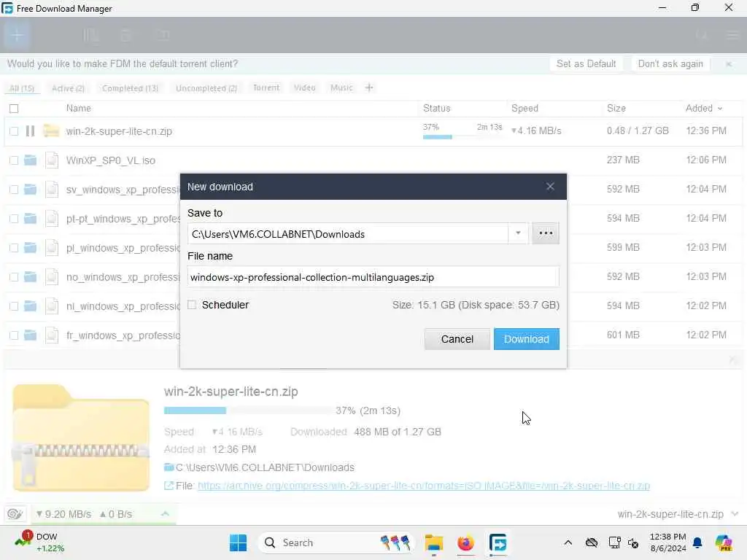Open folder icon for nl_windows_xp row
The height and width of the screenshot is (560, 747).
30,306
